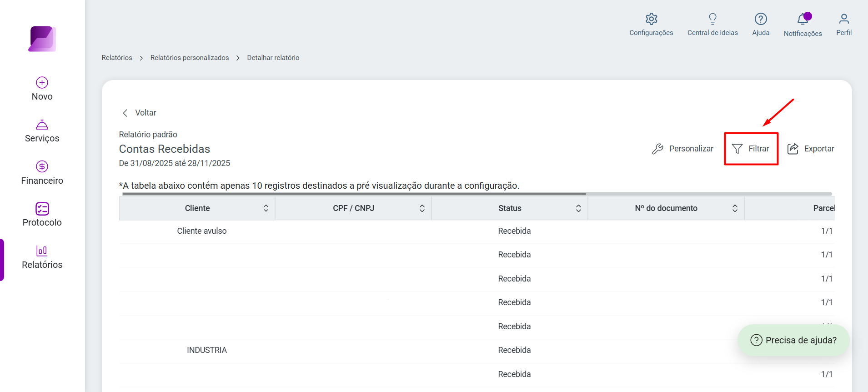Go to the Novo menu label
868x392 pixels.
[x=42, y=96]
